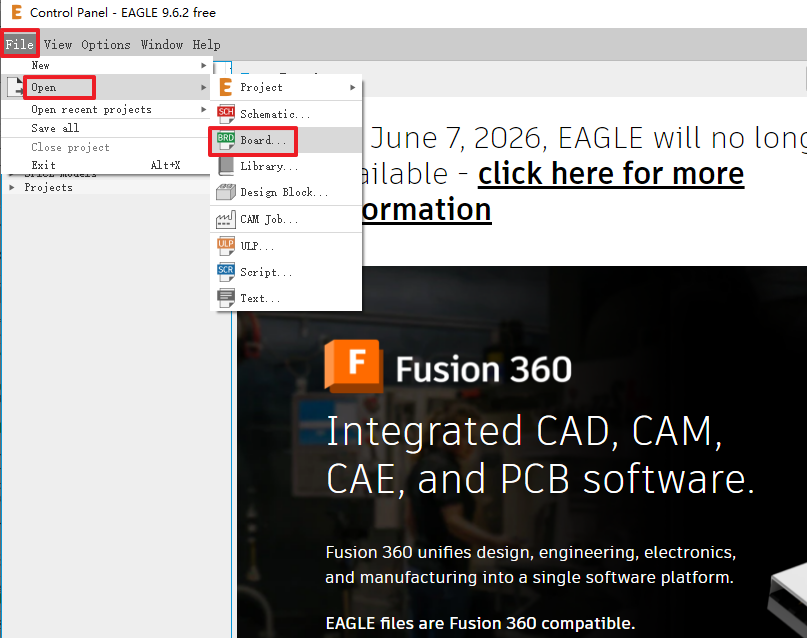The width and height of the screenshot is (807, 638).
Task: Select Open recent projects
Action: tap(107, 109)
